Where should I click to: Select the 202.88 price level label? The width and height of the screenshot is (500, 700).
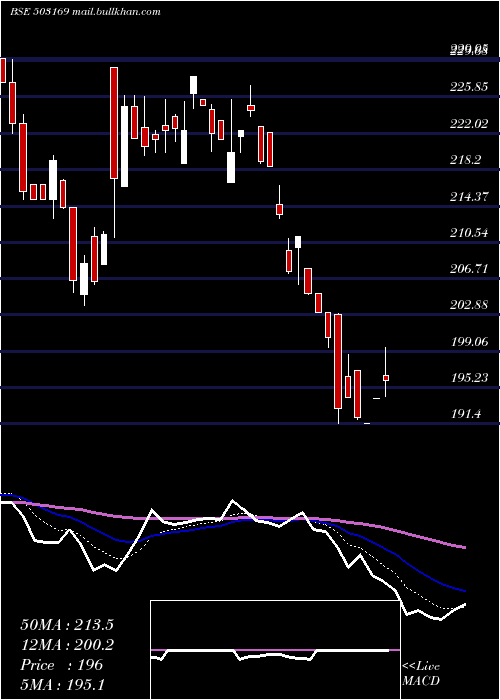click(x=469, y=305)
